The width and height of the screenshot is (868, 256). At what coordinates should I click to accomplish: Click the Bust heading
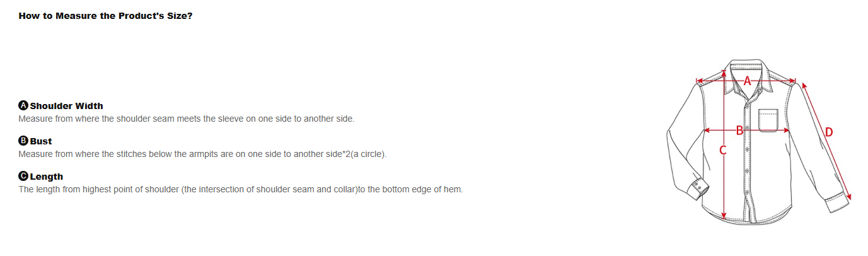click(x=41, y=141)
